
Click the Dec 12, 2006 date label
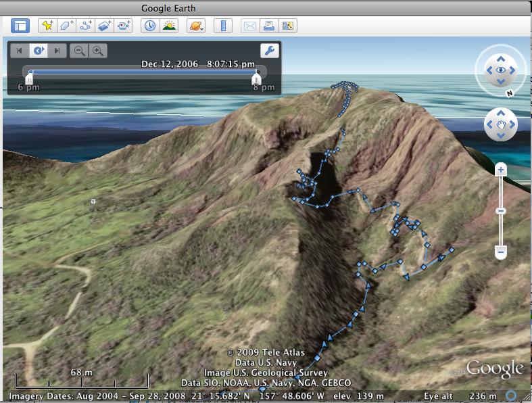coord(169,64)
